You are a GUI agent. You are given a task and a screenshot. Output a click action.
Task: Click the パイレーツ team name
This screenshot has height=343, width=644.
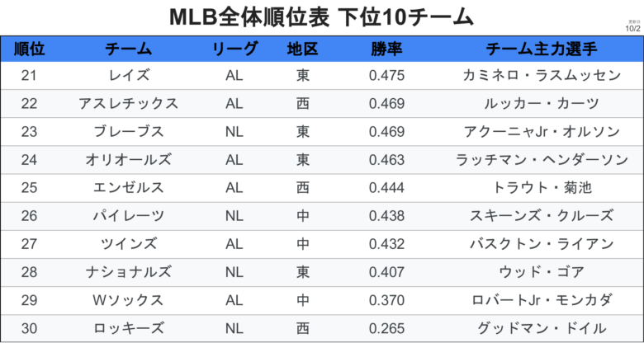click(128, 216)
